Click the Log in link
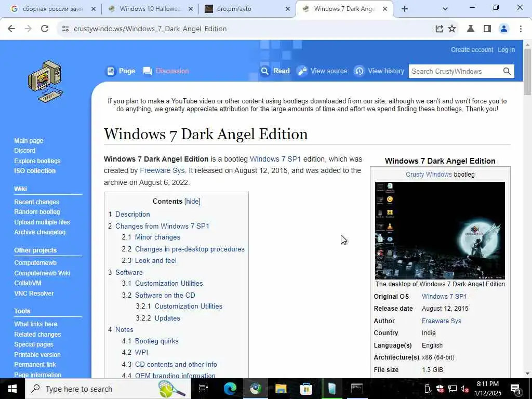This screenshot has height=399, width=532. (506, 49)
